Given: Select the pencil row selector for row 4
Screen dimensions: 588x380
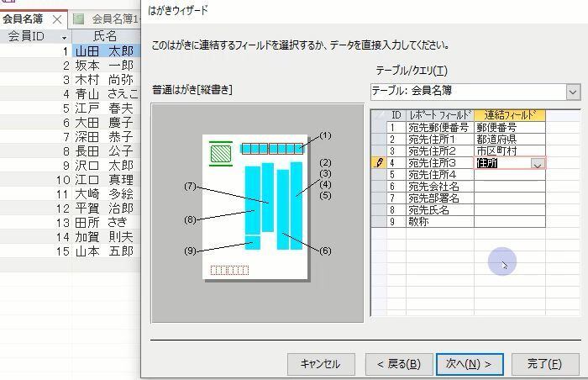Looking at the screenshot, I should [379, 163].
